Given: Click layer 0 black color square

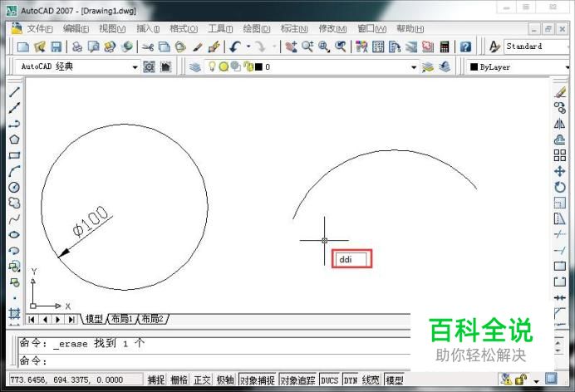Looking at the screenshot, I should coord(259,66).
